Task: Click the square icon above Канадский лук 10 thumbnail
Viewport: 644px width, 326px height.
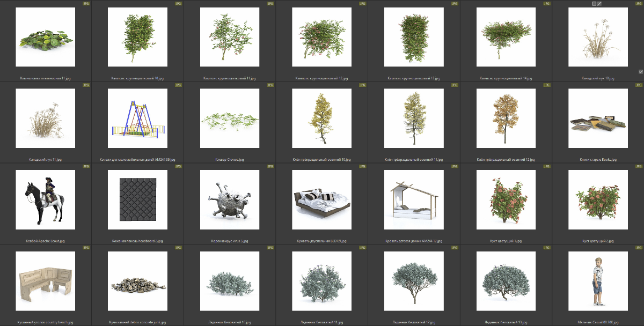Action: (x=594, y=4)
